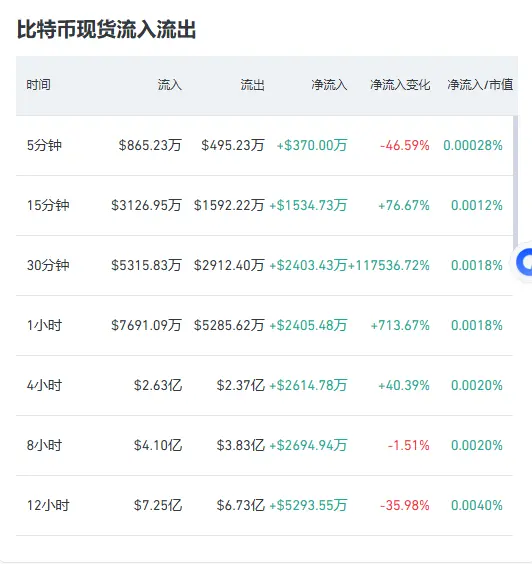Click the 净流入/市值 column header
The image size is (532, 564).
(480, 85)
